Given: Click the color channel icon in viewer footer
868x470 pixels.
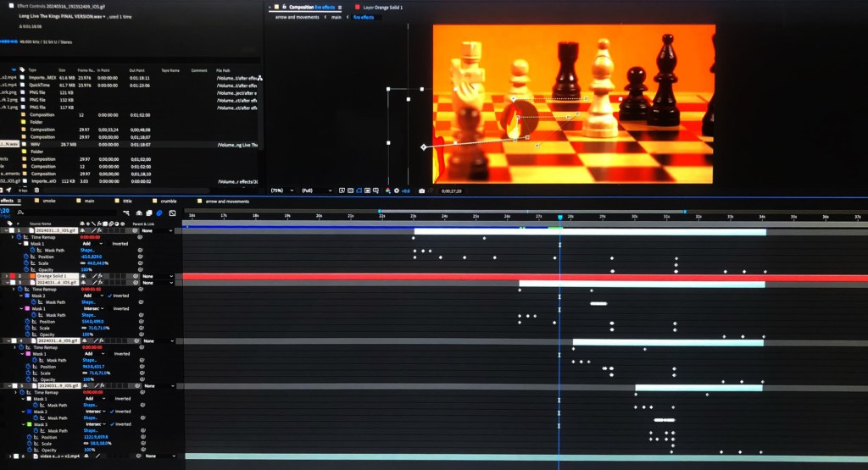Looking at the screenshot, I should click(x=388, y=191).
